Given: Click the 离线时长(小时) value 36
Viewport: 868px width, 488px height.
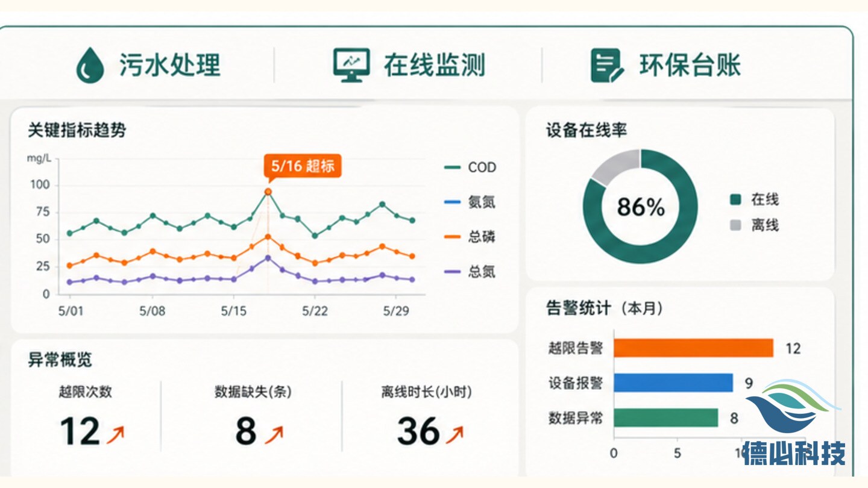Looking at the screenshot, I should click(x=418, y=431).
